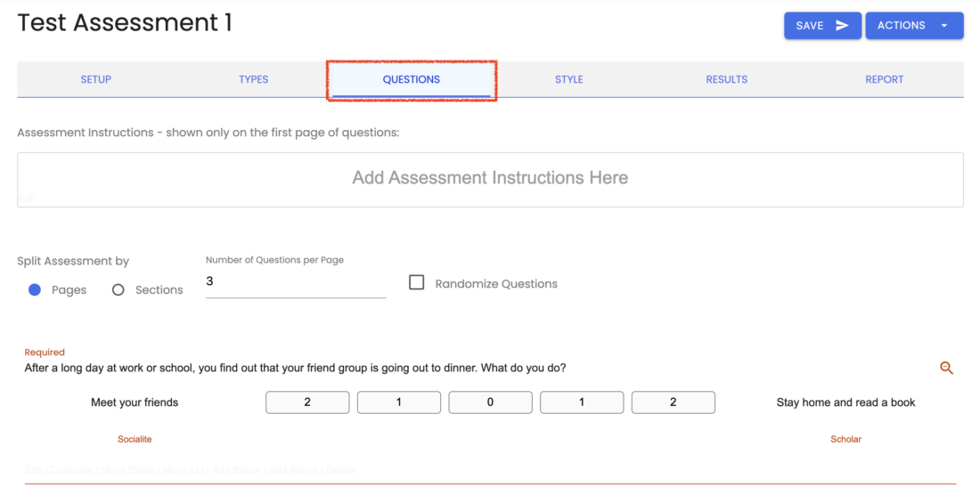Open the Types tab
This screenshot has width=980, height=487.
(x=254, y=79)
